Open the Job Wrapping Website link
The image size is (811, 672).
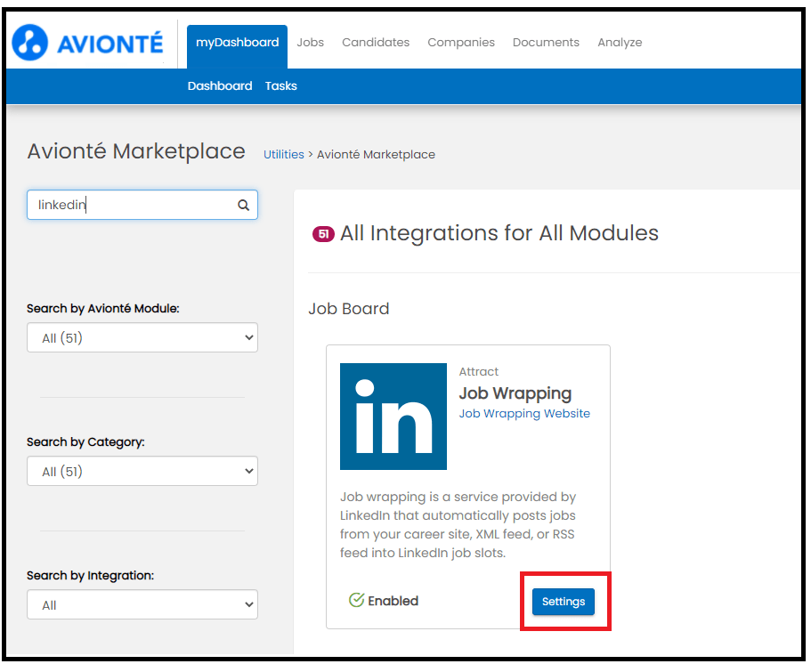click(x=523, y=413)
